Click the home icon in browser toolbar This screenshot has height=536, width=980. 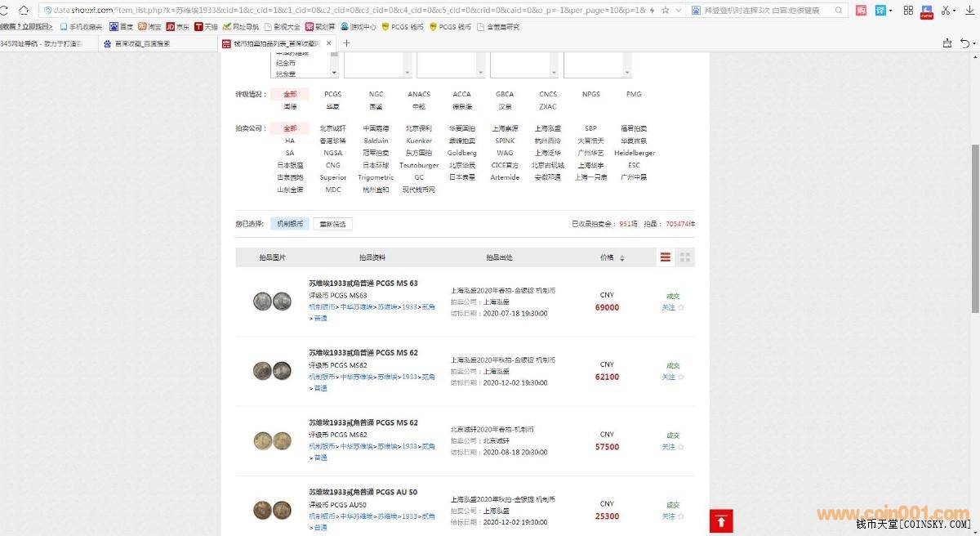[x=24, y=10]
